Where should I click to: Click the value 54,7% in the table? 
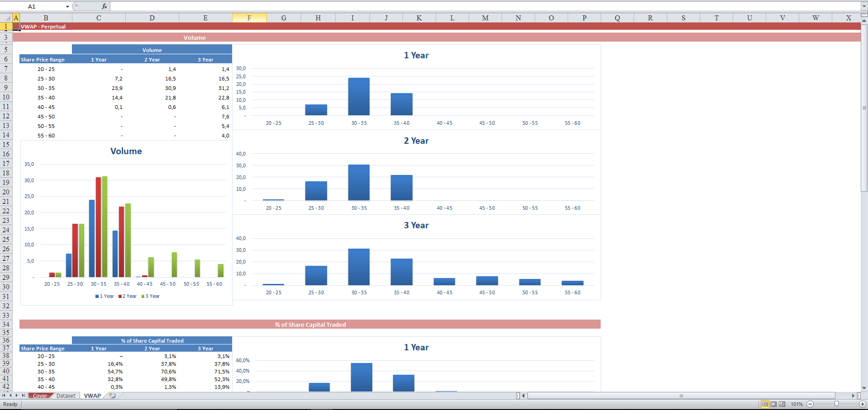tap(115, 372)
